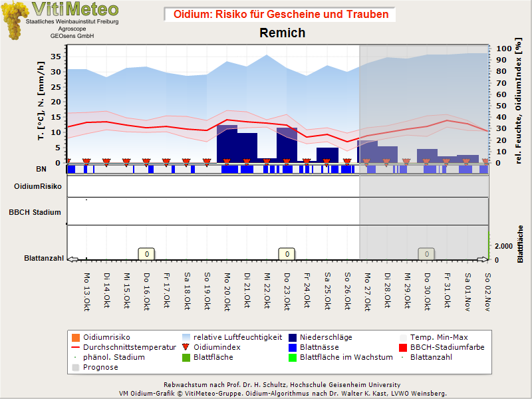Select the So 02.Nov date label

(487, 289)
